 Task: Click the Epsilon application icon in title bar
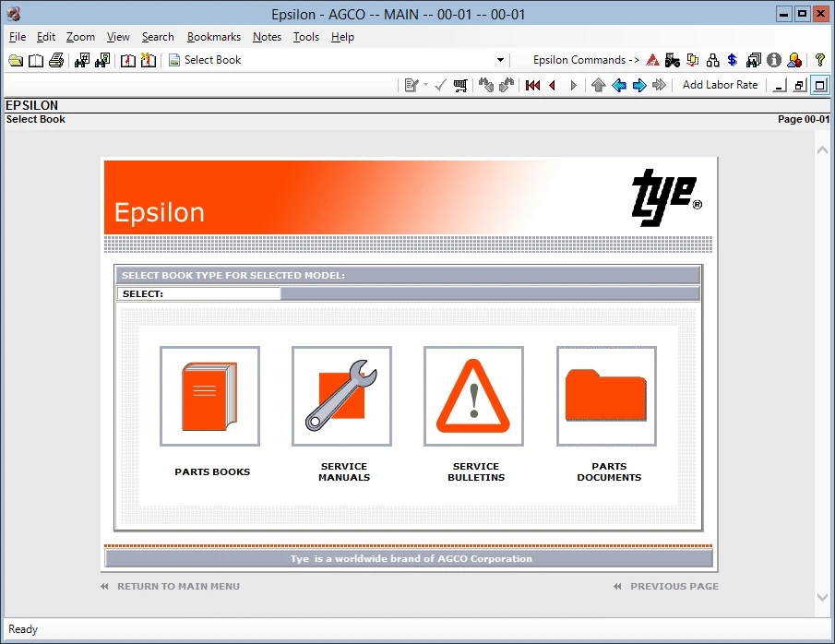13,14
